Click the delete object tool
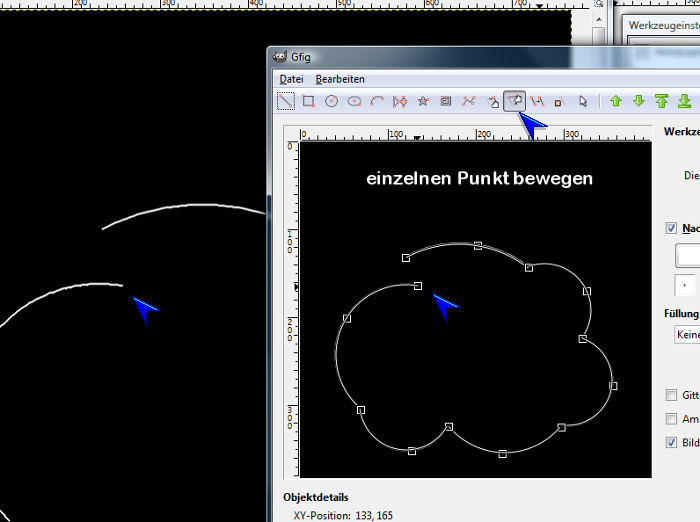This screenshot has height=522, width=700. [x=559, y=101]
